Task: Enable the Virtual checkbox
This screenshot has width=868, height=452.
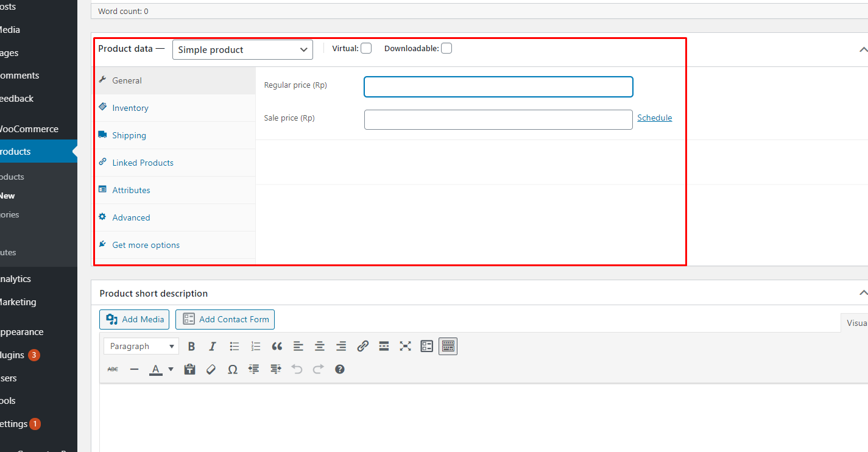Action: (366, 49)
